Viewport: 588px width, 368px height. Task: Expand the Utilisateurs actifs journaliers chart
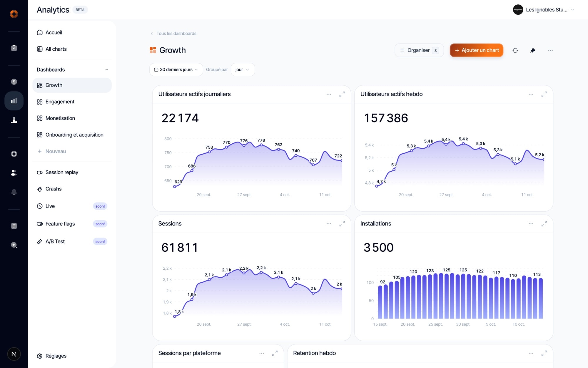pyautogui.click(x=342, y=94)
